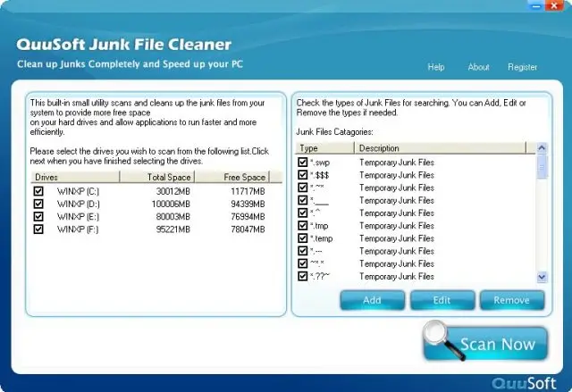Select the *.tmp type row text

click(319, 226)
